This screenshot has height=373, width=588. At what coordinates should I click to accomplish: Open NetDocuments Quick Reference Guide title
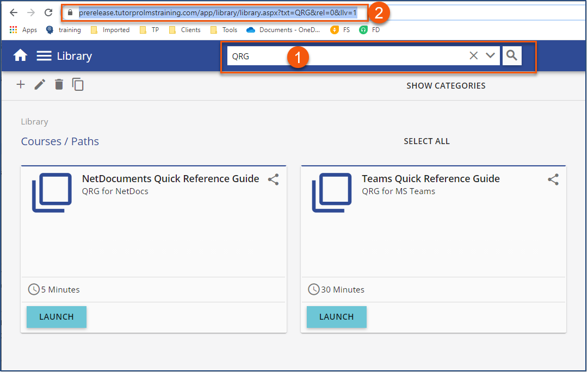pyautogui.click(x=171, y=179)
